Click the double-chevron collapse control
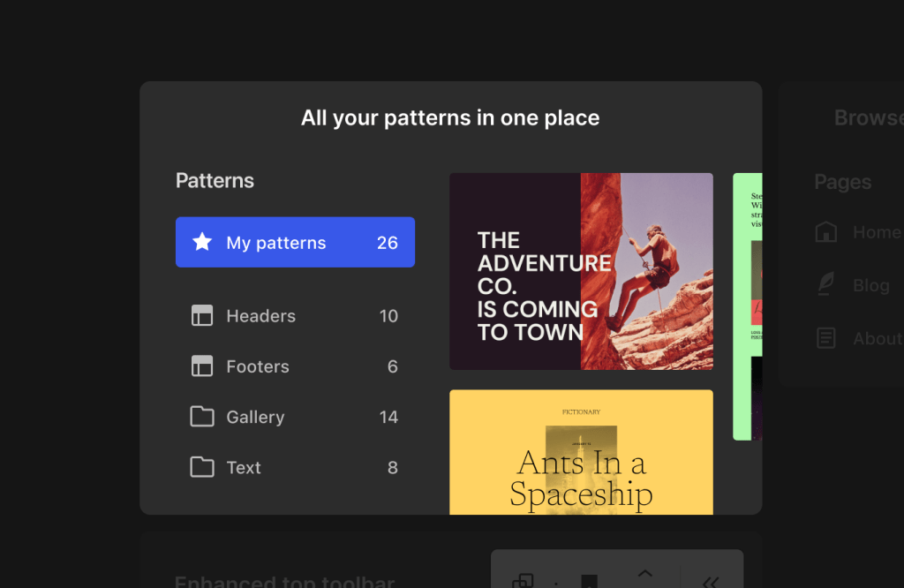This screenshot has width=904, height=588. (711, 583)
